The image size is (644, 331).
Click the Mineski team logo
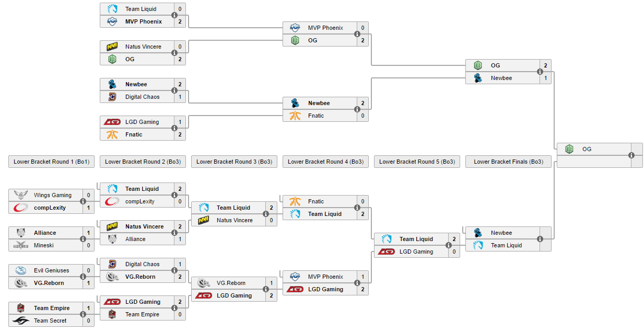[x=21, y=245]
